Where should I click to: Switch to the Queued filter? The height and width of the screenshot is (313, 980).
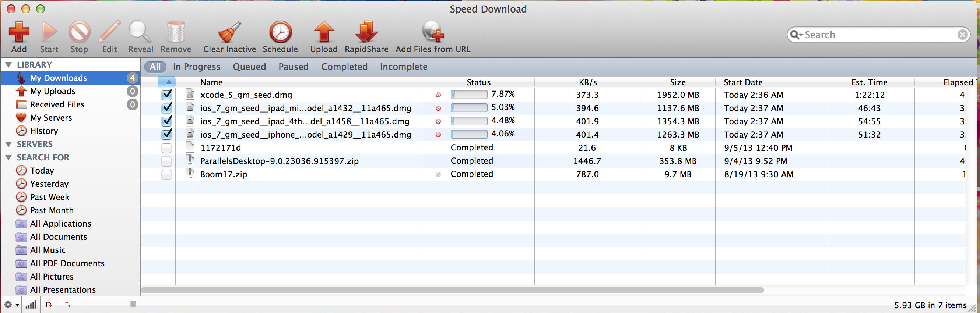pyautogui.click(x=249, y=67)
